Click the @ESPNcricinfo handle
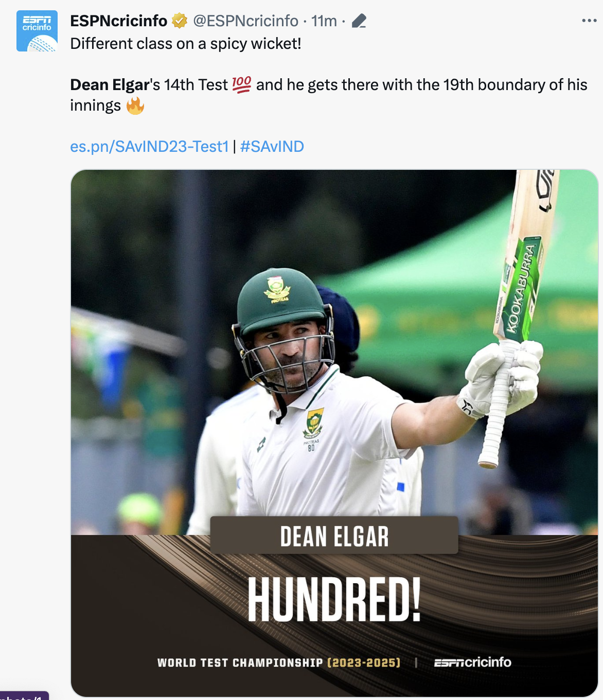603x700 pixels. click(x=245, y=21)
